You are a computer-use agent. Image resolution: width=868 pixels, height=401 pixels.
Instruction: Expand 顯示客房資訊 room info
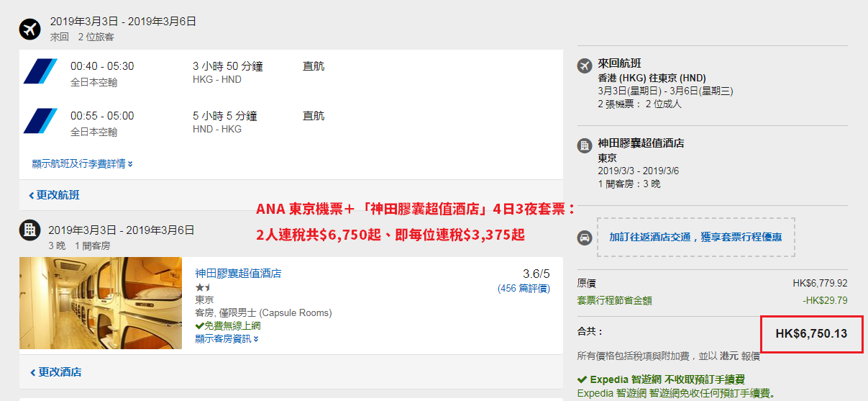point(227,338)
